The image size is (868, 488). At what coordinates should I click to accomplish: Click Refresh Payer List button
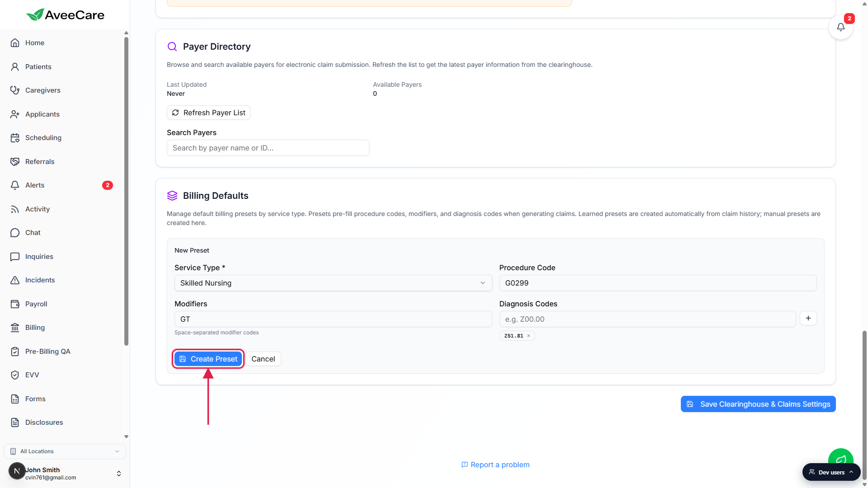pyautogui.click(x=208, y=113)
